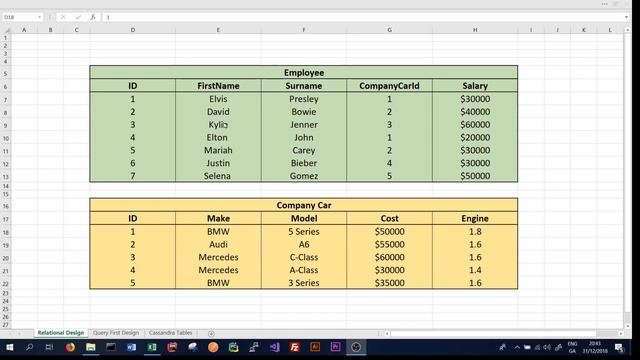Click the vertical scrollbar up arrow
The image size is (640, 360).
[x=627, y=30]
